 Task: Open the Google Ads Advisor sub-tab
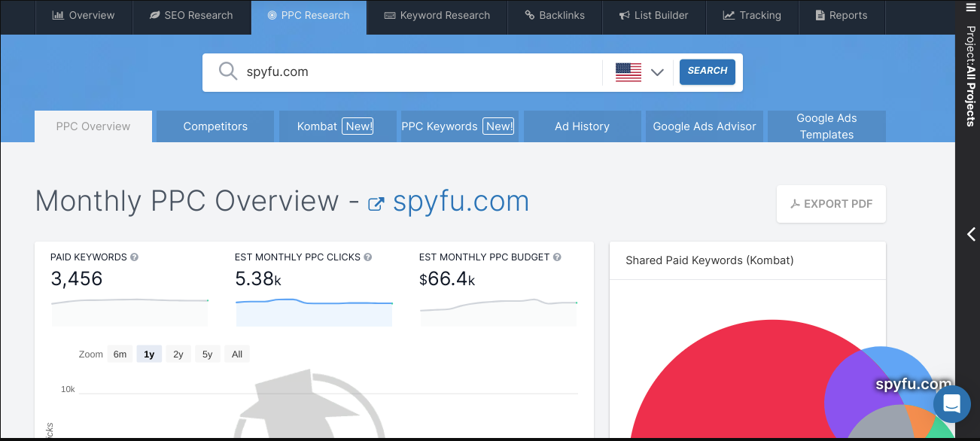click(x=705, y=126)
